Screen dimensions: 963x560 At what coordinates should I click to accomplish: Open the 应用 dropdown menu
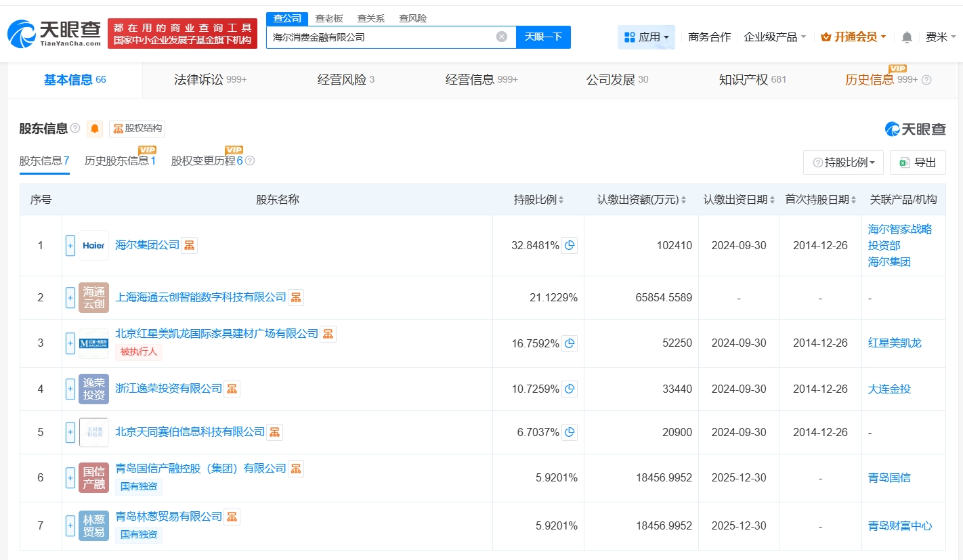tap(646, 37)
